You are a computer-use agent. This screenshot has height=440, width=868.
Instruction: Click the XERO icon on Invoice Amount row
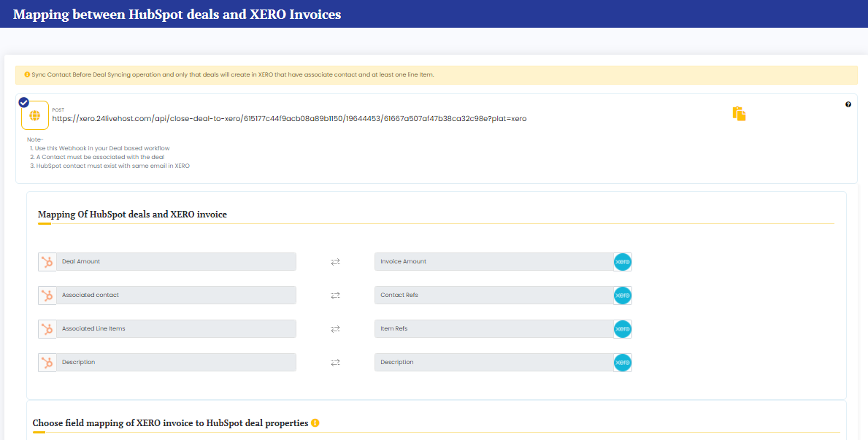pos(622,261)
